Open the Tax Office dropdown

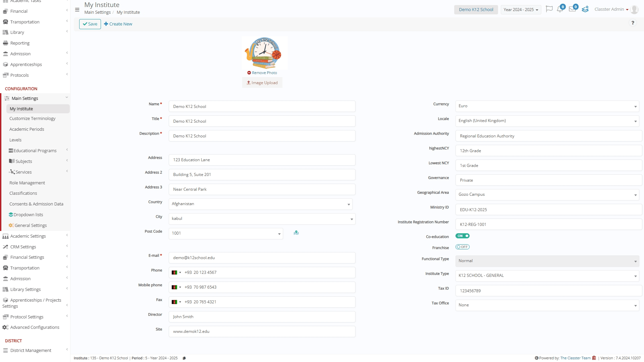coord(547,305)
